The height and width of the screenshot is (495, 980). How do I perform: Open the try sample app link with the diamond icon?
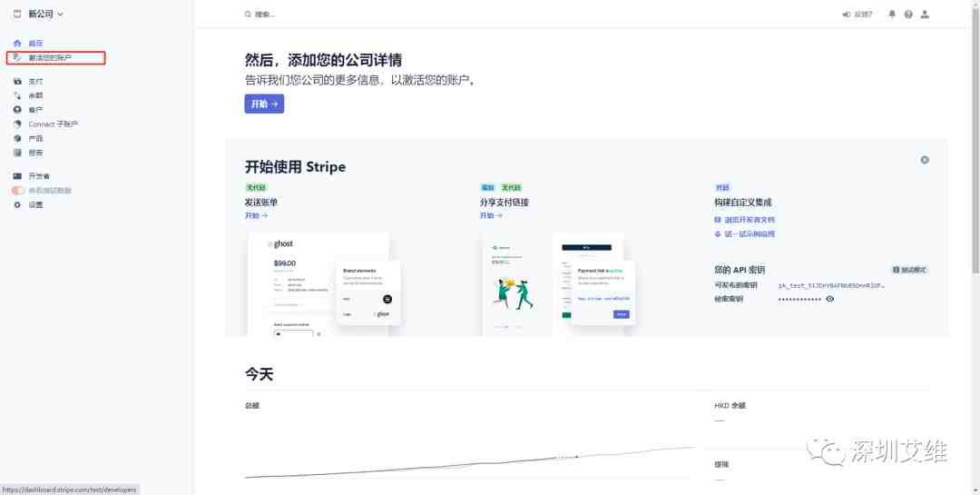click(x=745, y=234)
